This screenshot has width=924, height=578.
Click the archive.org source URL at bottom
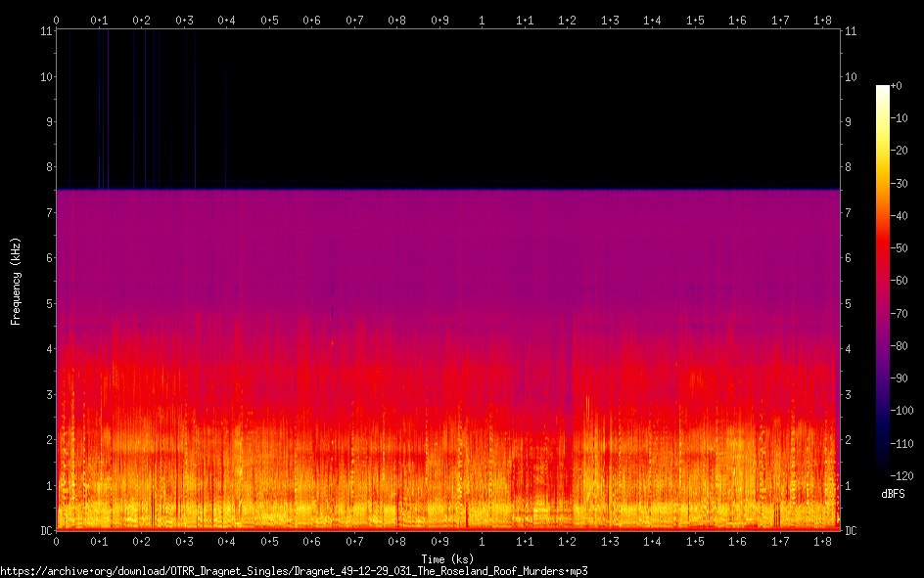(294, 570)
